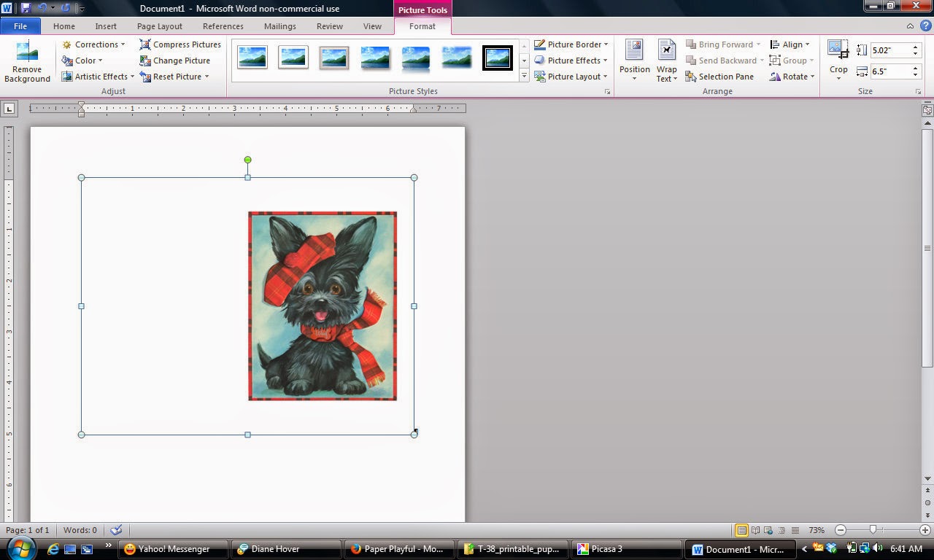Click the Words: 0 status indicator
Image resolution: width=934 pixels, height=560 pixels.
coord(80,530)
